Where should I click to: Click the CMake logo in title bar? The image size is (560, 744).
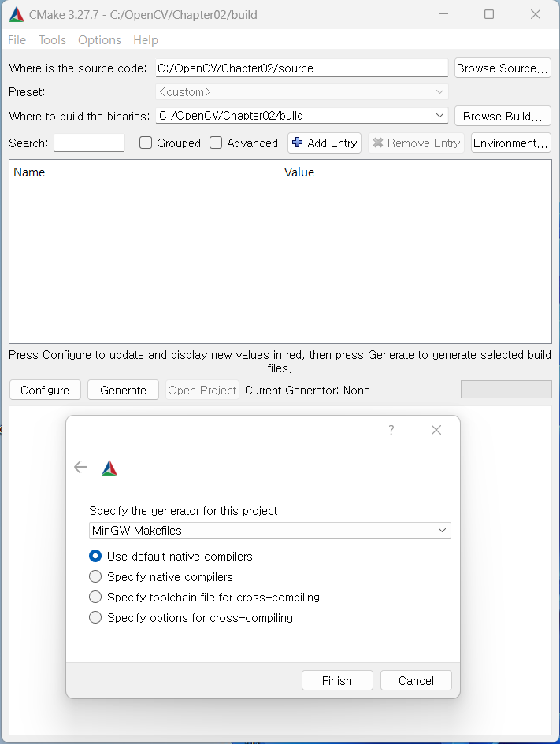(16, 15)
